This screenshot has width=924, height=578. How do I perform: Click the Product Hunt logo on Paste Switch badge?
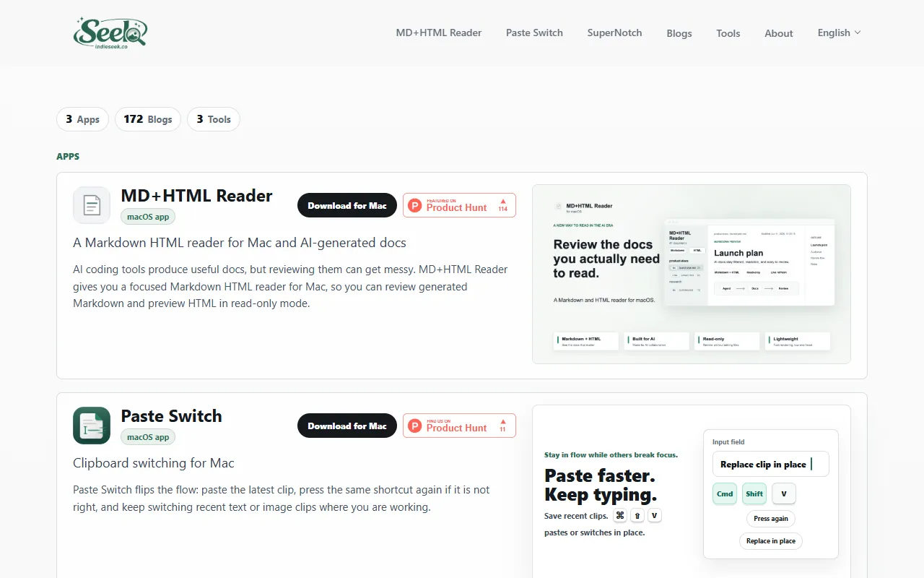pyautogui.click(x=415, y=426)
